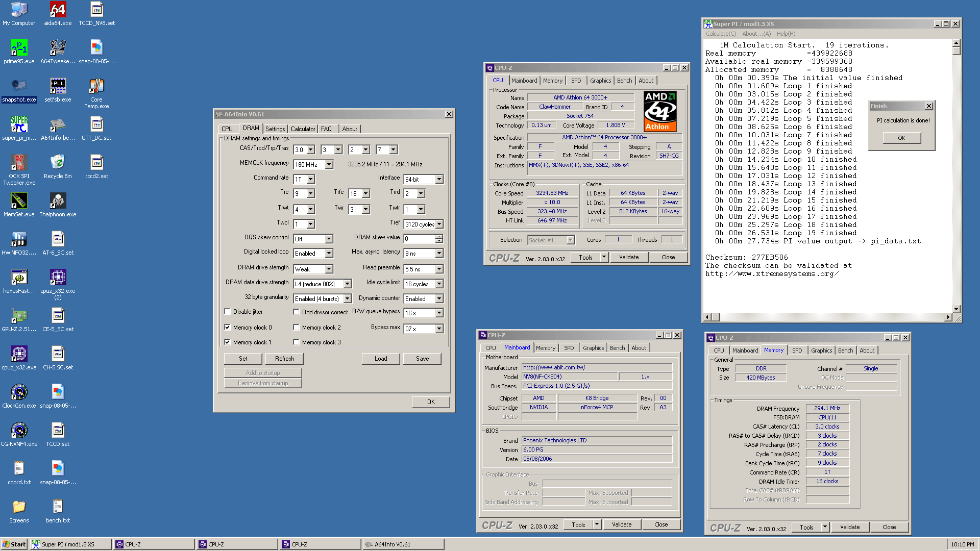Viewport: 980px width, 551px height.
Task: Open Digital locked loop Enabled dropdown
Action: 329,253
